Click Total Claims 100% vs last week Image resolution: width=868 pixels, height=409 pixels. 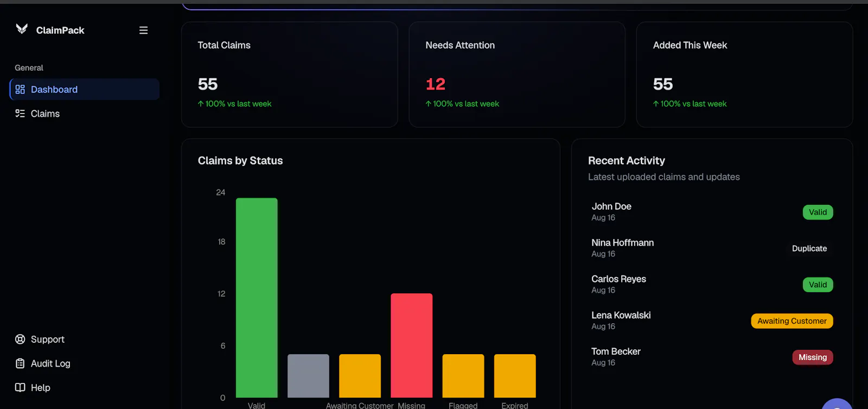(234, 104)
